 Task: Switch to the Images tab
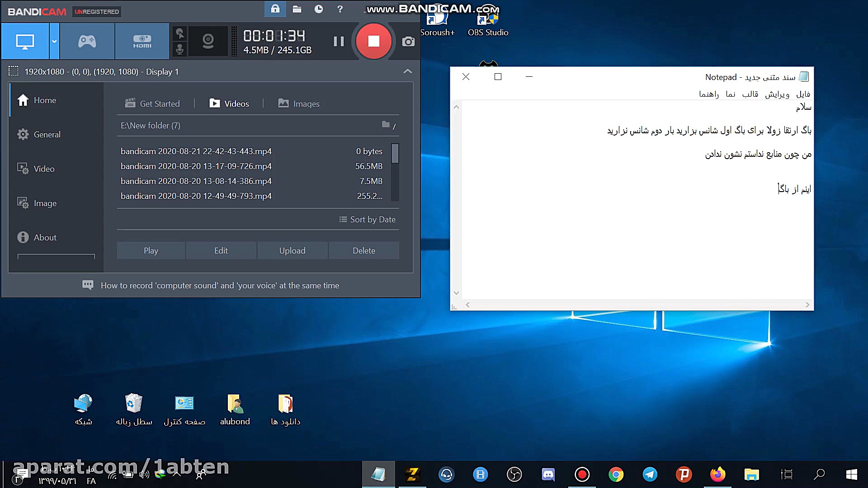coord(299,104)
